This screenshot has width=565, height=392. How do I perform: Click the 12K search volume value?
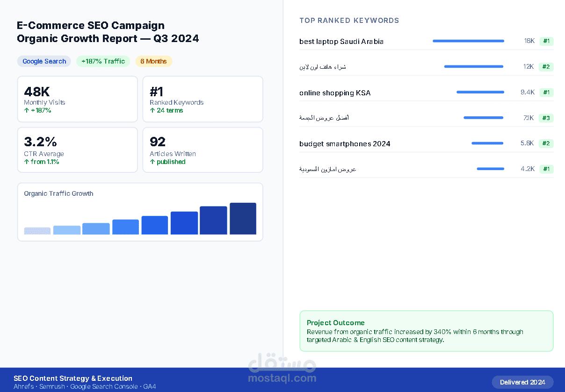(529, 67)
